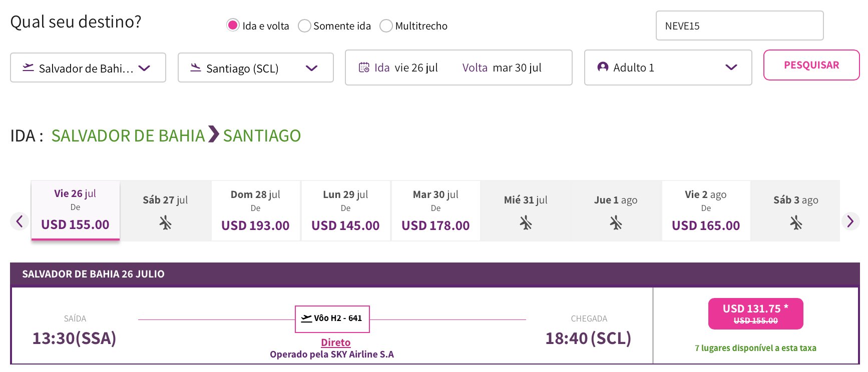
Task: Open the Direto flight details link
Action: pos(335,342)
